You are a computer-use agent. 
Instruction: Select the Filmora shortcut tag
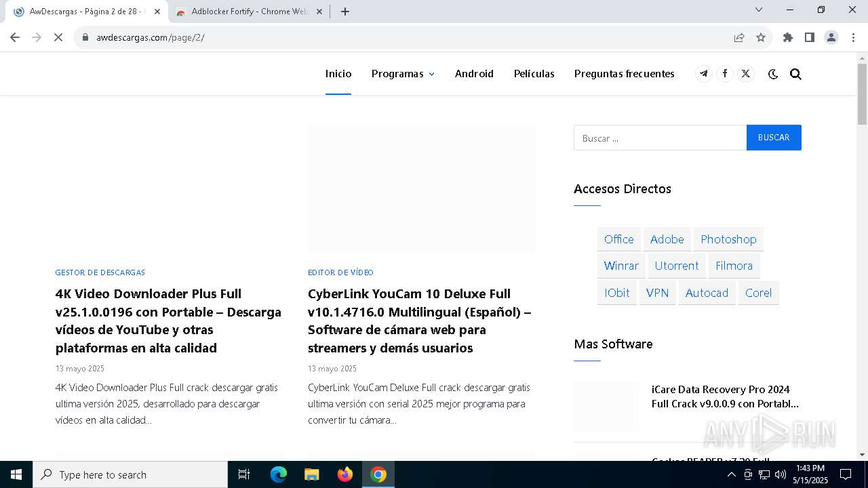(734, 266)
